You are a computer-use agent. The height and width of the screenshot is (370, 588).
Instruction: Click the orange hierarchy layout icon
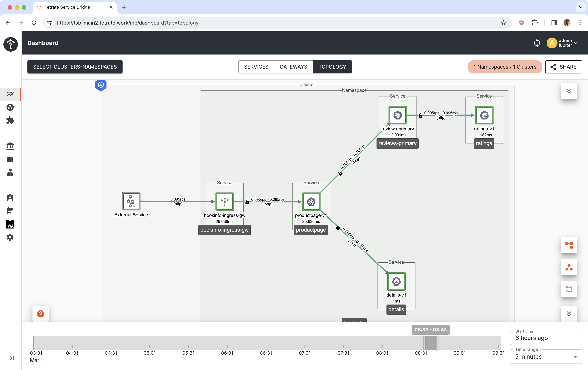click(569, 245)
